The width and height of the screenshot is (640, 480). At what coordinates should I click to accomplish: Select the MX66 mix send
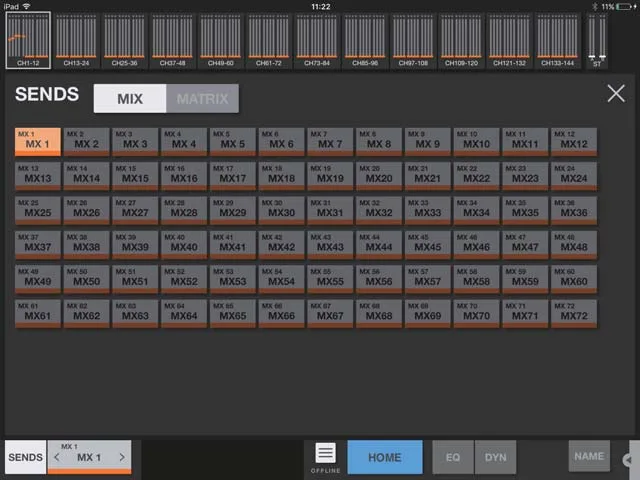281,313
